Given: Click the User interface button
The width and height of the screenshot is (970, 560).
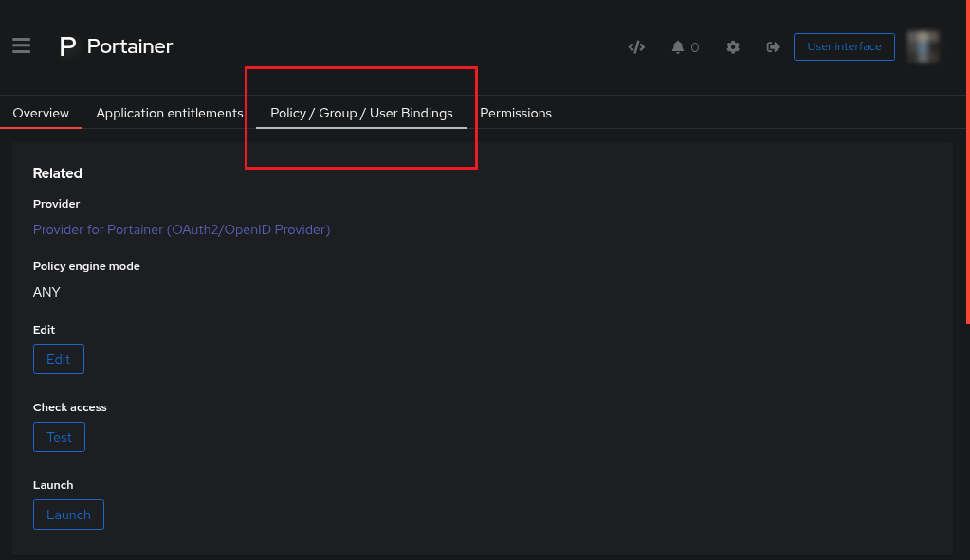Looking at the screenshot, I should (844, 47).
